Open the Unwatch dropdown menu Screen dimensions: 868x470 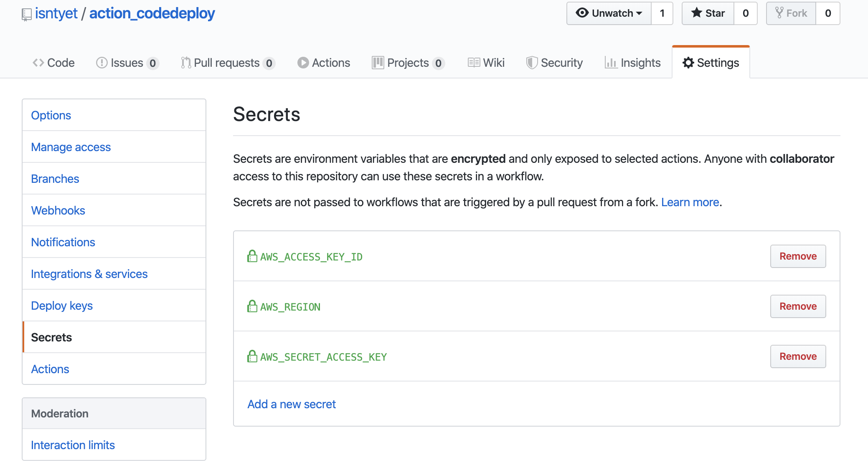(609, 13)
